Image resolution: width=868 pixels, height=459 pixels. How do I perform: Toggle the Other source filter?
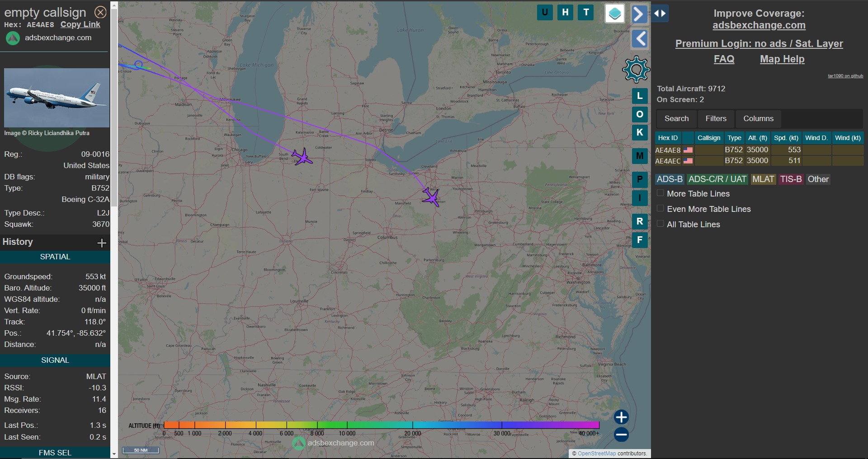pos(818,179)
